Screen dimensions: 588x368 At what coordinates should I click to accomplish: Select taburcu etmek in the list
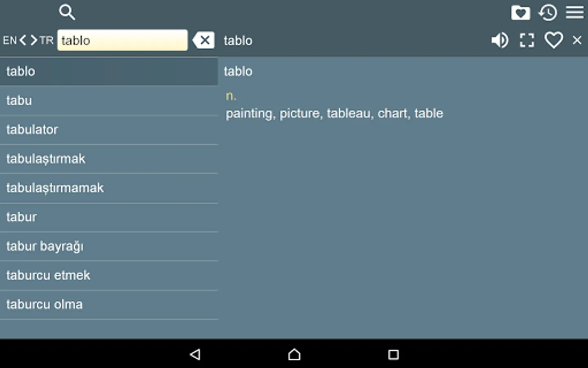[109, 275]
